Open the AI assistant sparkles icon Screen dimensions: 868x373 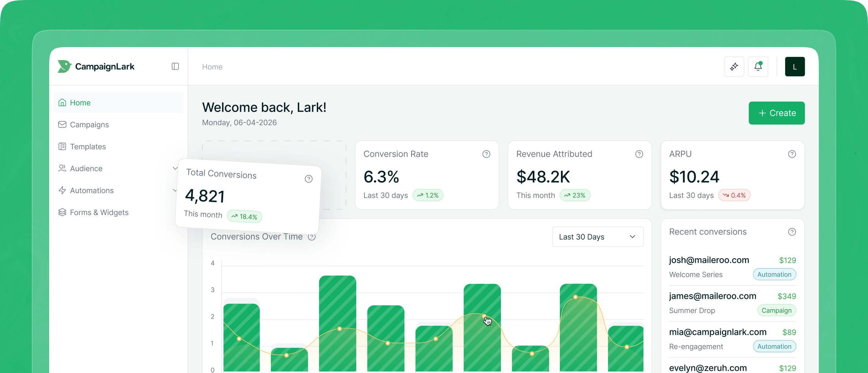coord(734,66)
